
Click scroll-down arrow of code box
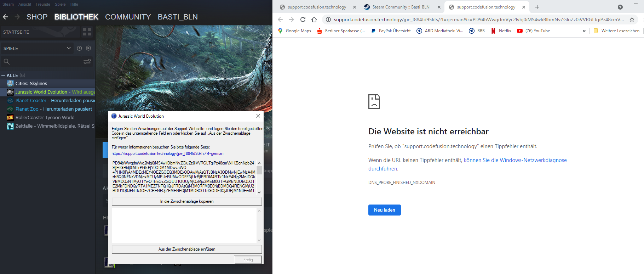(259, 192)
